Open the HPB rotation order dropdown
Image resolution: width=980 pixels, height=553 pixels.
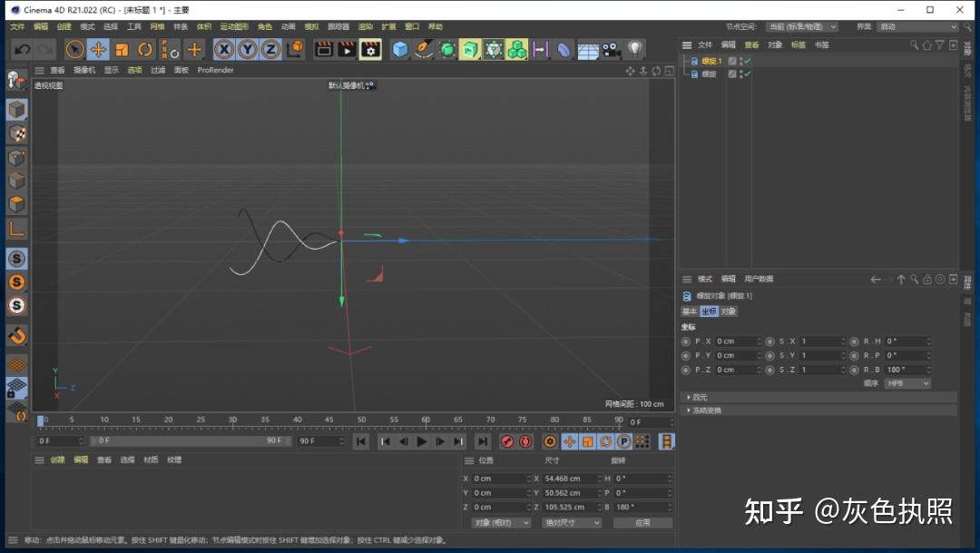point(906,383)
